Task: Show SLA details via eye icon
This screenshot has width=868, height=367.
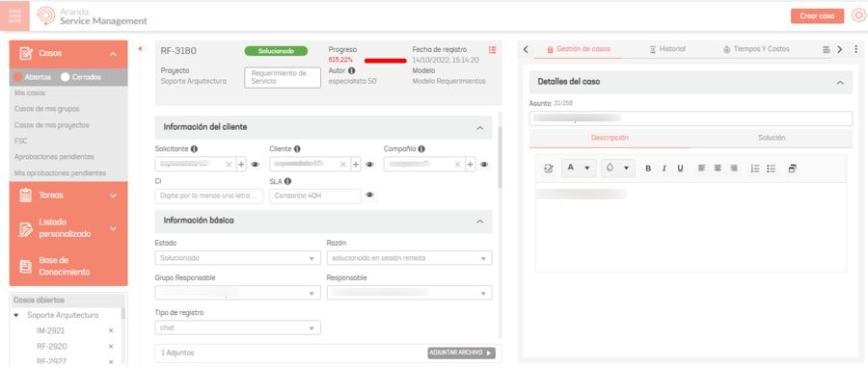Action: click(x=369, y=195)
